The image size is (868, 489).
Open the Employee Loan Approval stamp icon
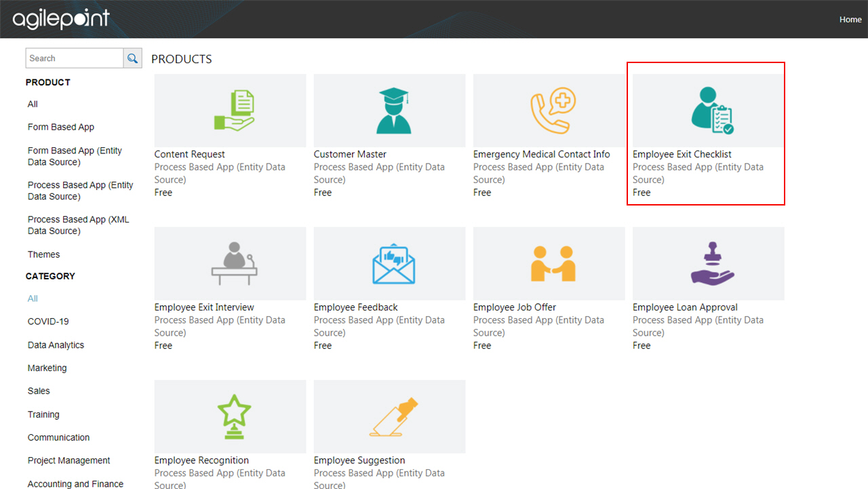[x=712, y=263]
